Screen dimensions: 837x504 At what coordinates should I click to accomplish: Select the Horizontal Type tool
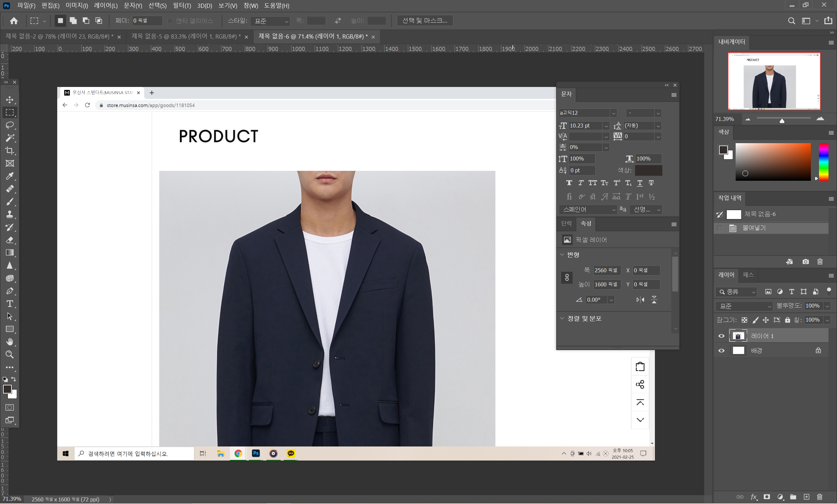pyautogui.click(x=9, y=304)
